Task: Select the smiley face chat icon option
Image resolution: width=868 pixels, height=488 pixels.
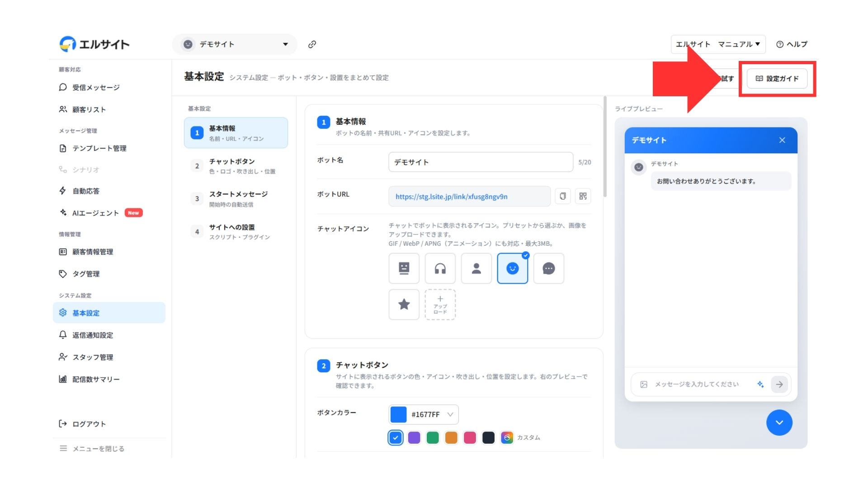Action: point(512,268)
